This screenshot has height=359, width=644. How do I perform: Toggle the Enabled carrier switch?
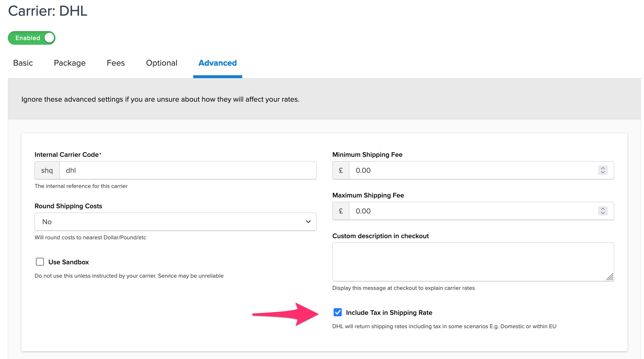[32, 38]
